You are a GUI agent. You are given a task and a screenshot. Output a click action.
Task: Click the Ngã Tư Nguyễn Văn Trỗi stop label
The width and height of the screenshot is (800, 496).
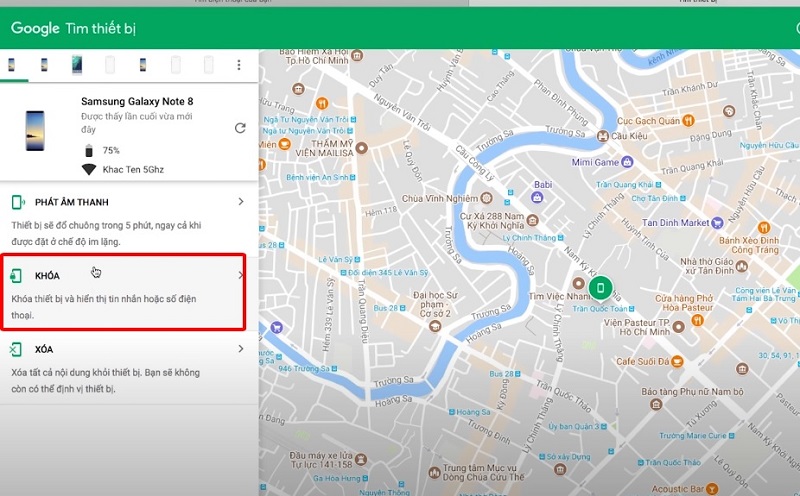[x=306, y=119]
